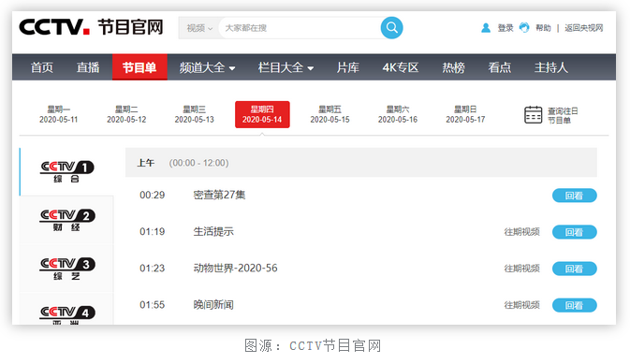Click the program title 晚间新闻

(213, 304)
